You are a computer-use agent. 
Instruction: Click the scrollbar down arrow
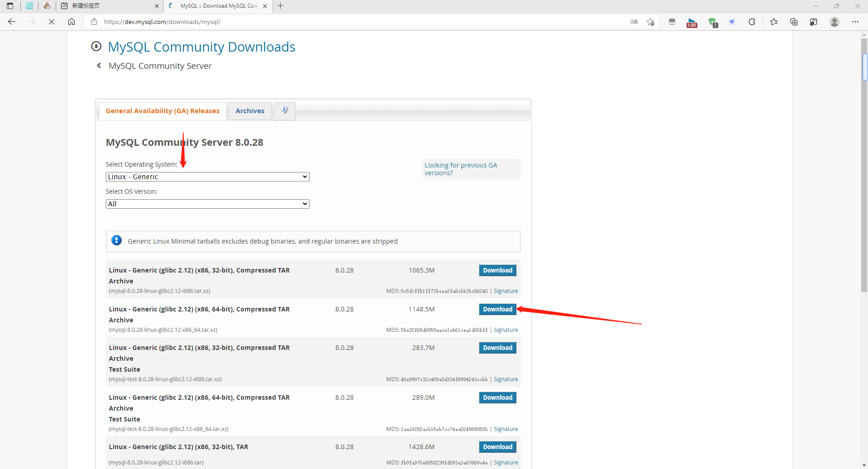864,465
